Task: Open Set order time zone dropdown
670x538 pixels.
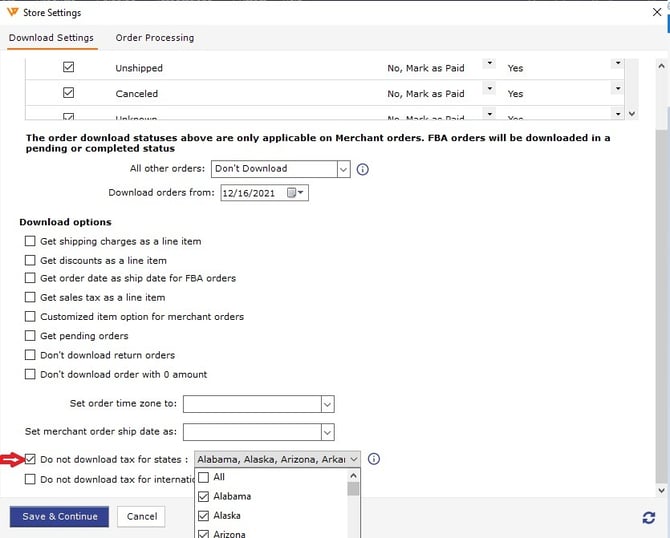Action: (x=327, y=404)
